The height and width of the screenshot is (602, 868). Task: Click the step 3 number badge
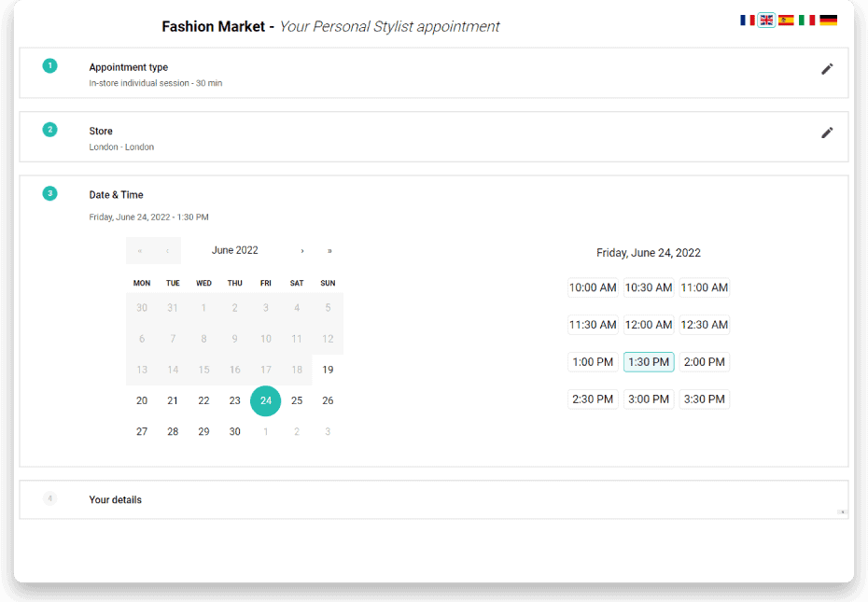[x=49, y=193]
